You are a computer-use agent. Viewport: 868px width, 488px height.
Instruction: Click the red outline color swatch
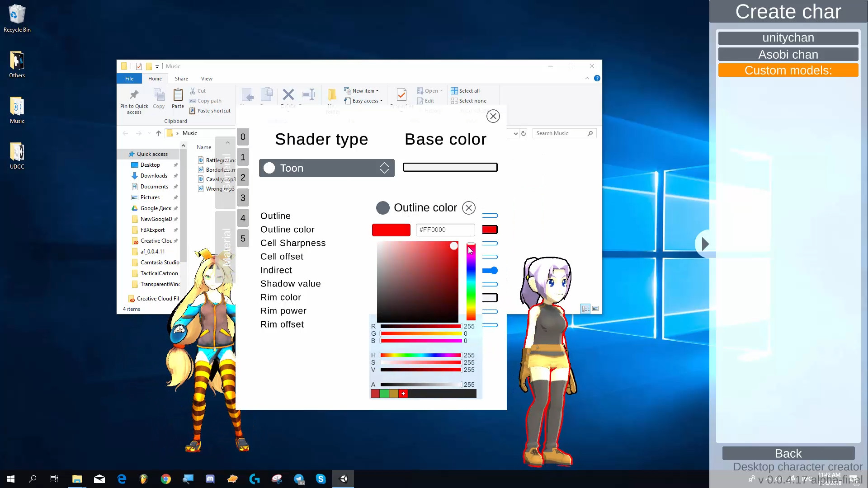(391, 230)
